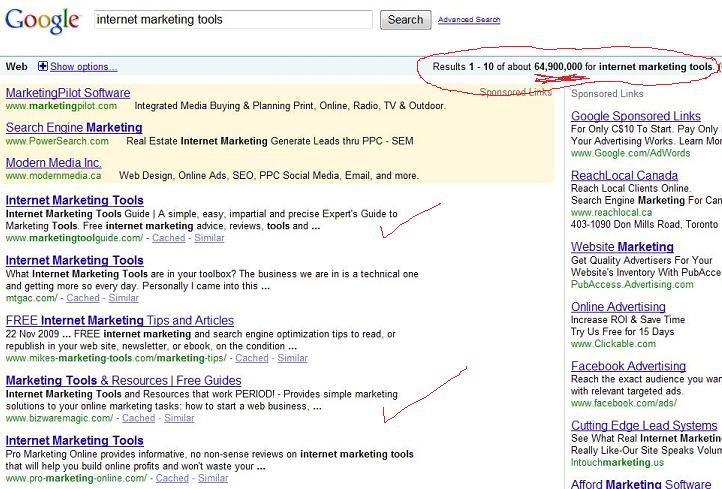Open Cached link for mikes-marketing-tools.com

tap(252, 358)
